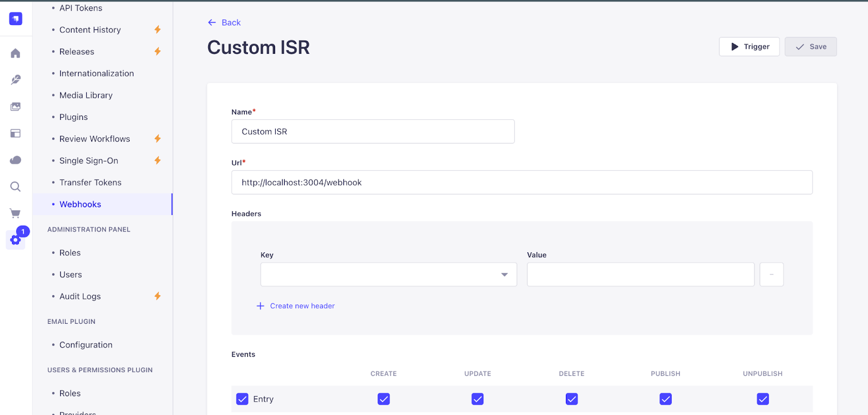Select Webhooks in settings menu
Screen dimensions: 868x415
click(x=103, y=204)
